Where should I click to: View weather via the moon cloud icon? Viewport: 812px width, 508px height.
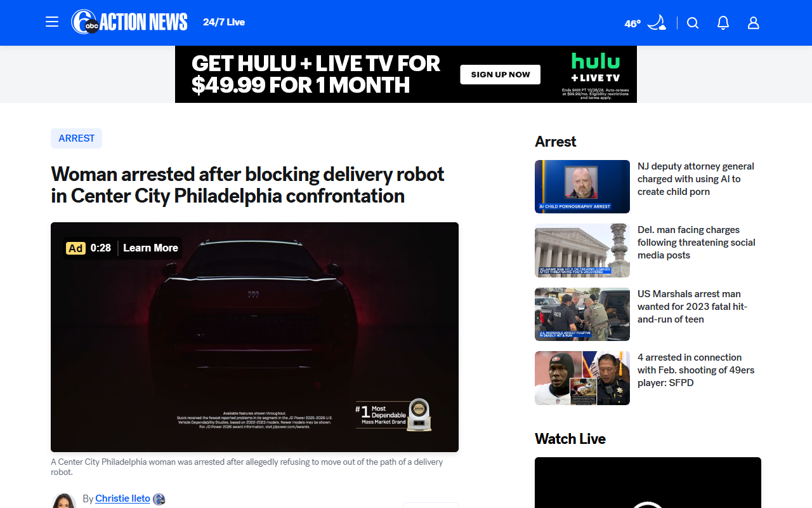click(x=657, y=23)
